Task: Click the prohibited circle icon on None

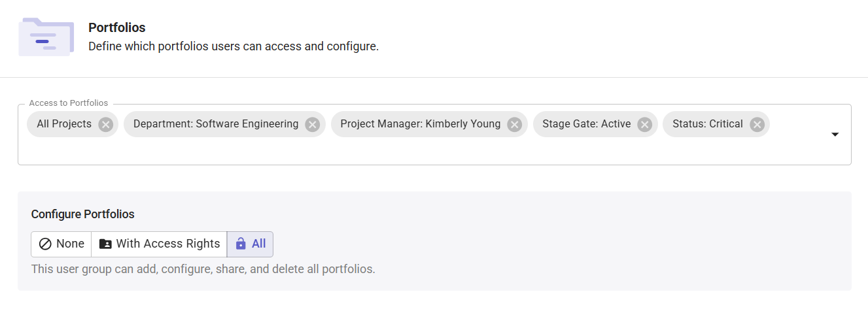Action: point(45,244)
